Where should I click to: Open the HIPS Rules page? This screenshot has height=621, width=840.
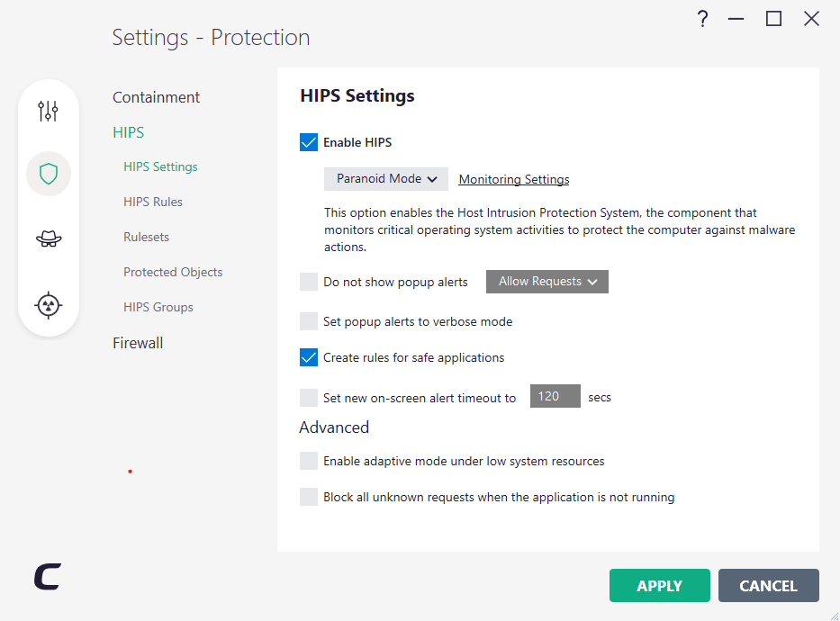click(153, 202)
